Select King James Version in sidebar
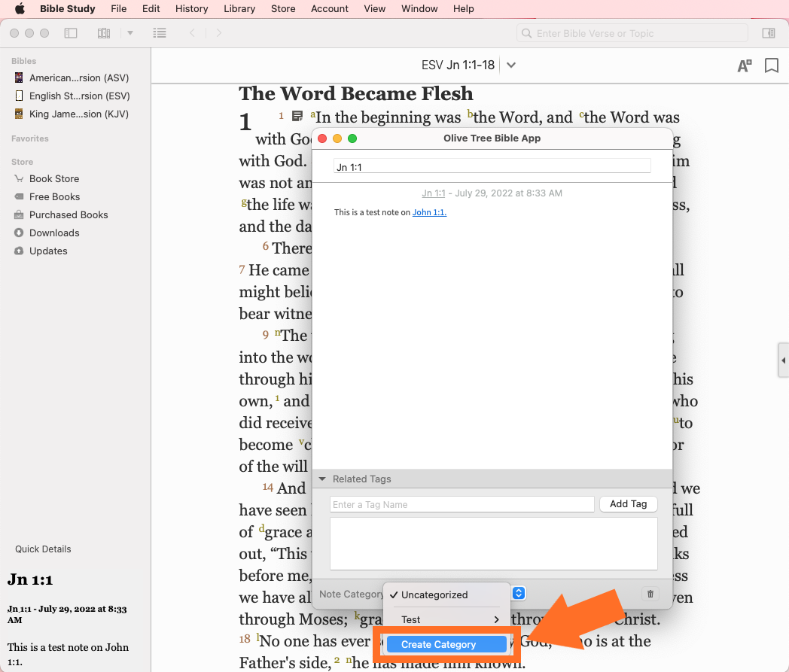This screenshot has height=672, width=789. pyautogui.click(x=78, y=114)
